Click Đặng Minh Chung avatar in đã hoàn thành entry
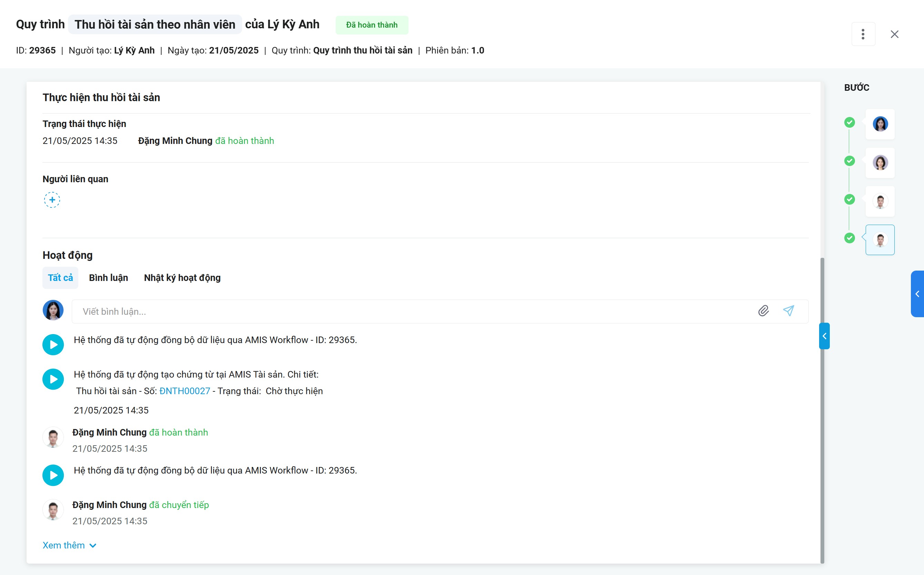924x575 pixels. tap(53, 438)
